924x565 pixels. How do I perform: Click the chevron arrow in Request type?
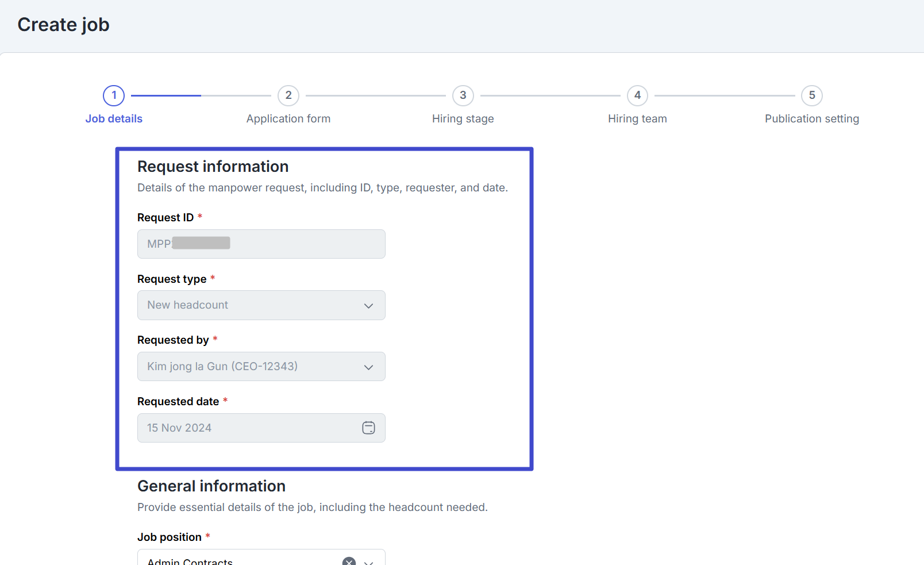[368, 306]
